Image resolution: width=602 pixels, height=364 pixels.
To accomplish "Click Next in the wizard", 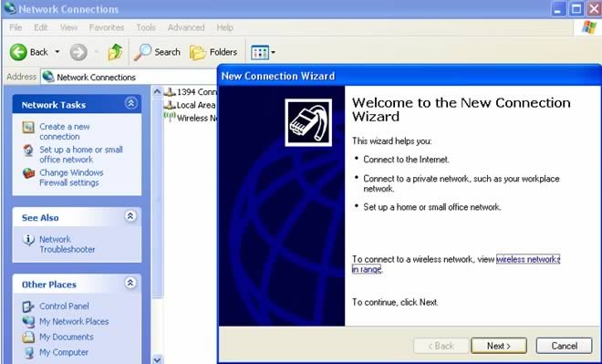I will [499, 346].
